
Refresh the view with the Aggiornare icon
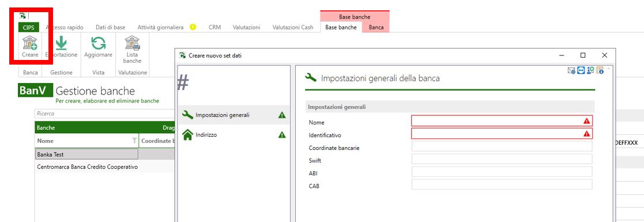98,43
